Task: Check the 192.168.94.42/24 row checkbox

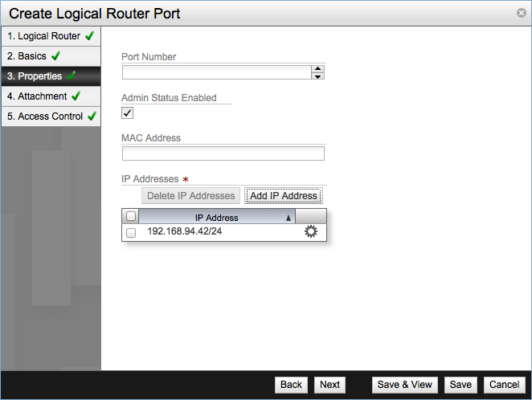Action: click(x=131, y=232)
